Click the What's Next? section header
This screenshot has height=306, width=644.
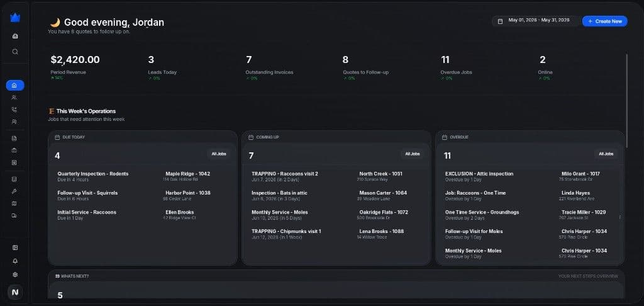pyautogui.click(x=72, y=276)
